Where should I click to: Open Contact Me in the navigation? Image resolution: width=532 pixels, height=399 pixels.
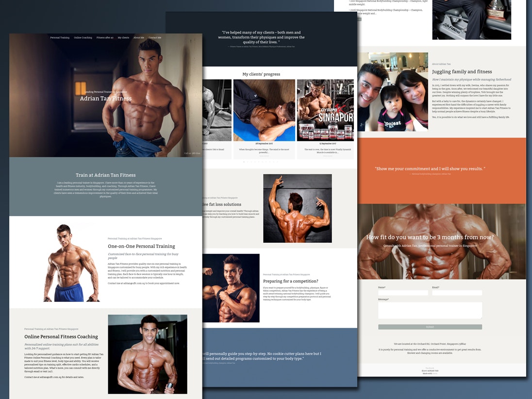coord(155,38)
